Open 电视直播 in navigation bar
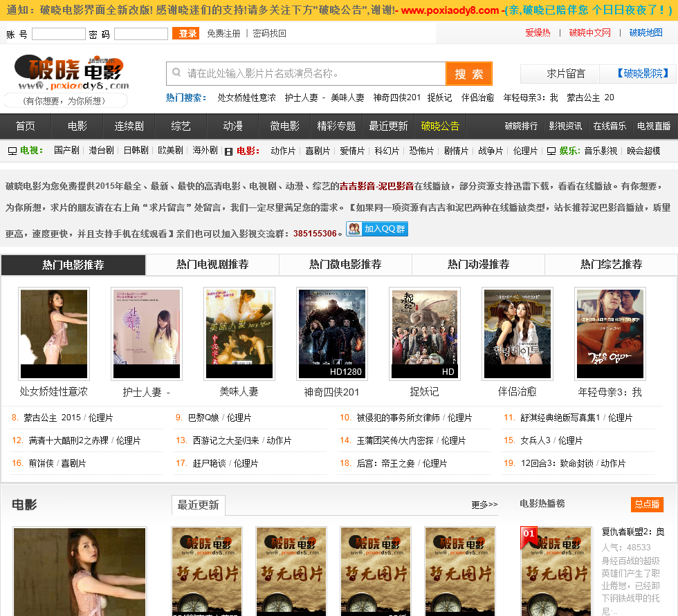Screen dimensions: 678x616 coord(654,126)
